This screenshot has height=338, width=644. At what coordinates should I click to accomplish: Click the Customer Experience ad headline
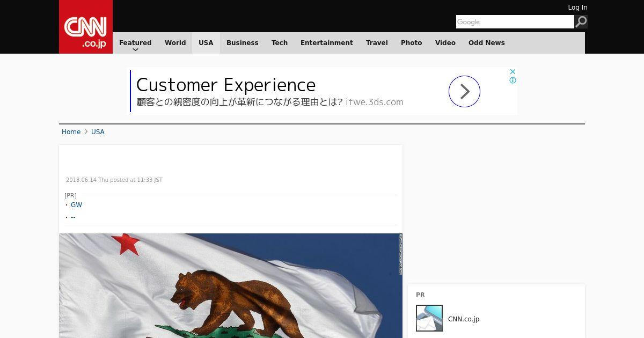coord(226,85)
